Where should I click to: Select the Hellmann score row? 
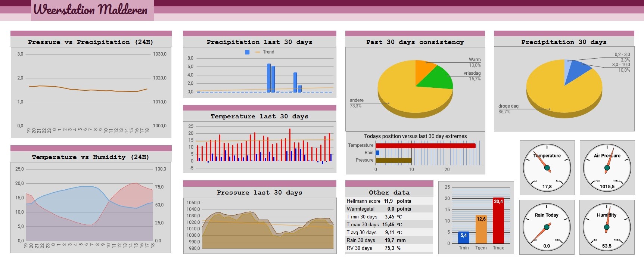(x=389, y=201)
